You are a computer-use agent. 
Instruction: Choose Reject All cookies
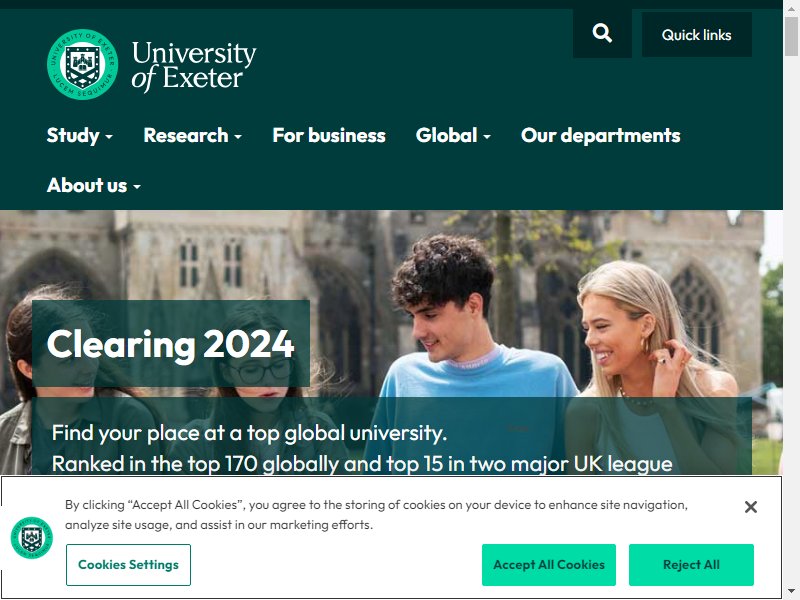click(691, 565)
